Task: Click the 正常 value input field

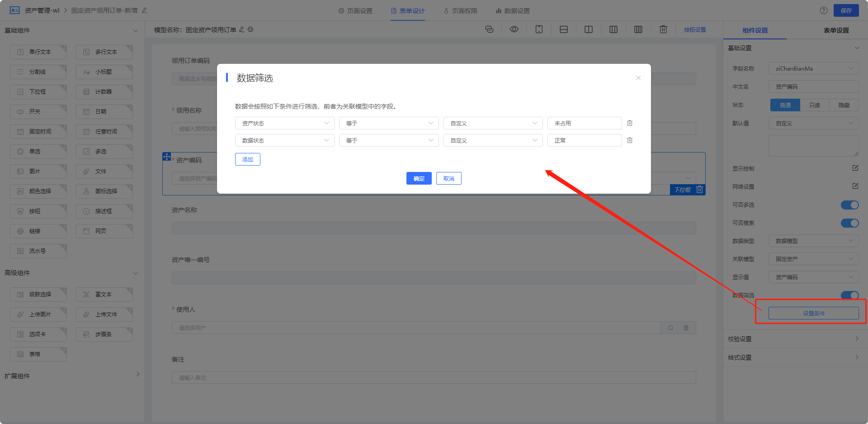Action: coord(585,140)
